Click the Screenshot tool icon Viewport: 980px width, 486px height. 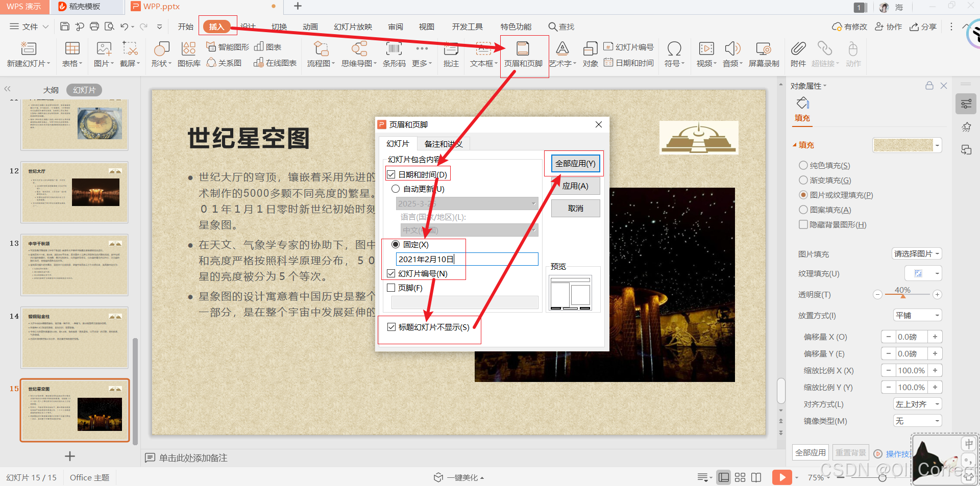tap(130, 49)
